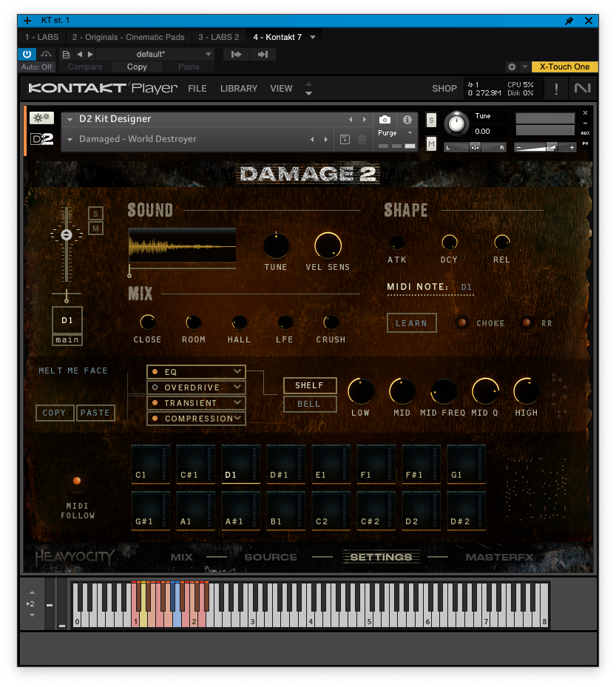616x687 pixels.
Task: Toggle the CHOKE button
Action: [461, 323]
